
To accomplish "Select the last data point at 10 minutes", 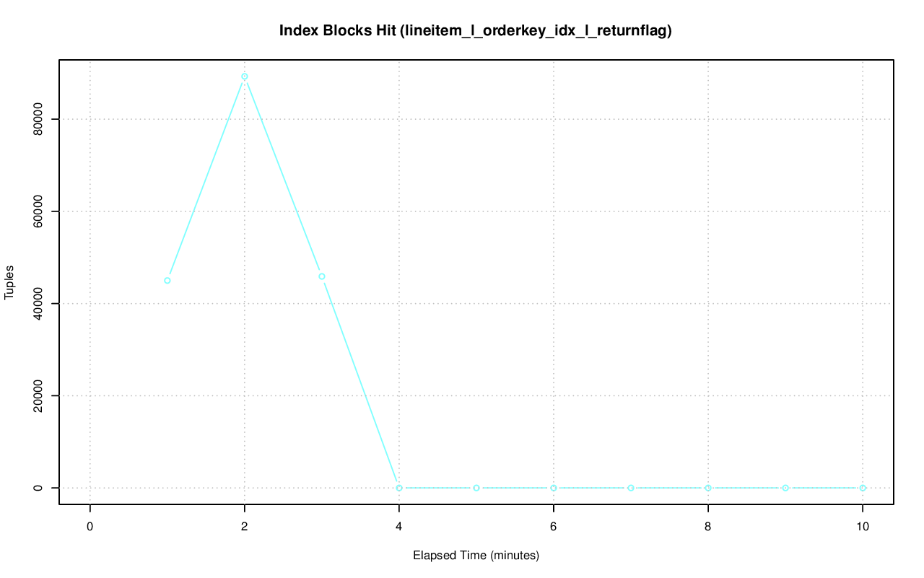I will [863, 488].
